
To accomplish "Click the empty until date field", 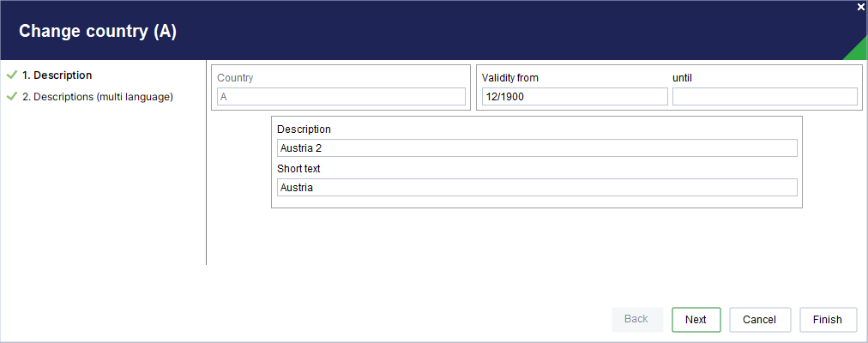I will [x=764, y=97].
